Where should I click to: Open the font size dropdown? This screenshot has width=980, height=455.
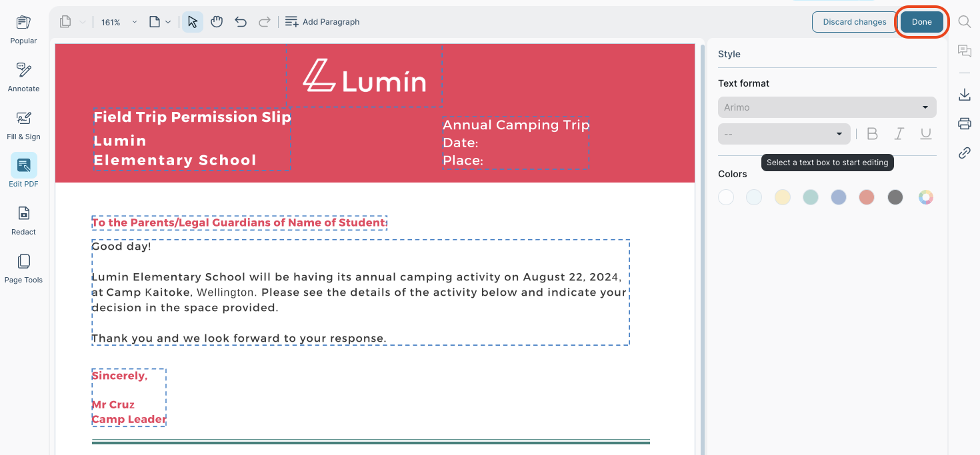[x=784, y=133]
